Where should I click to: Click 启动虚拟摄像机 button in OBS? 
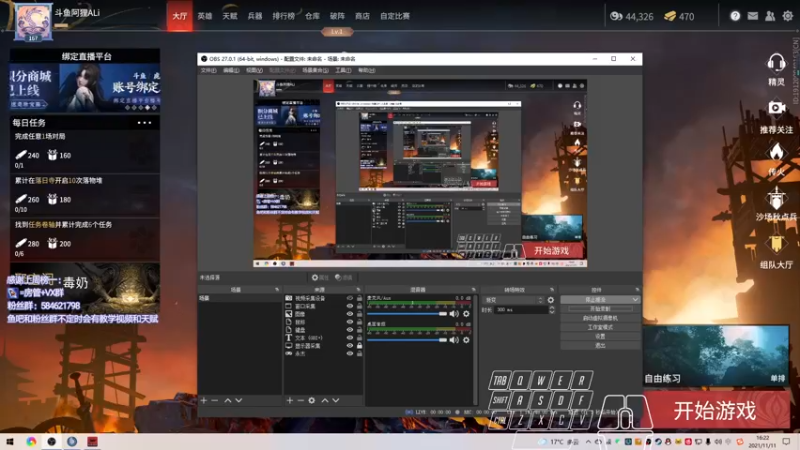pos(600,318)
